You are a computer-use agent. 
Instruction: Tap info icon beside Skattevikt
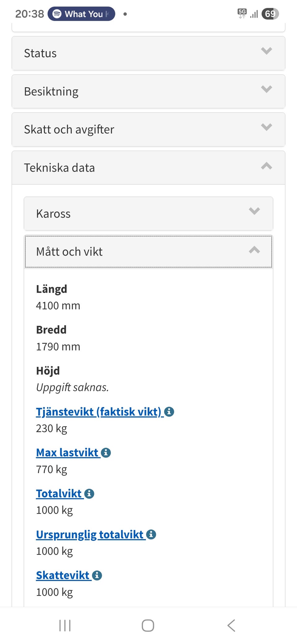(x=97, y=575)
